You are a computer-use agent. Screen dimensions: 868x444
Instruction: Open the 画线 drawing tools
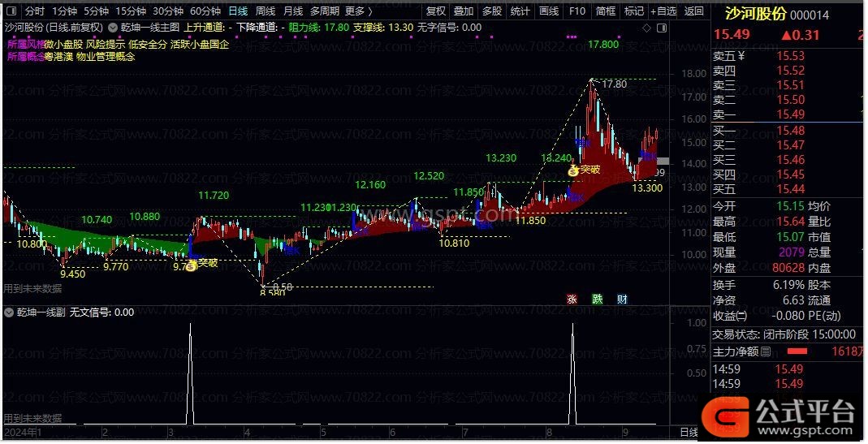(549, 11)
